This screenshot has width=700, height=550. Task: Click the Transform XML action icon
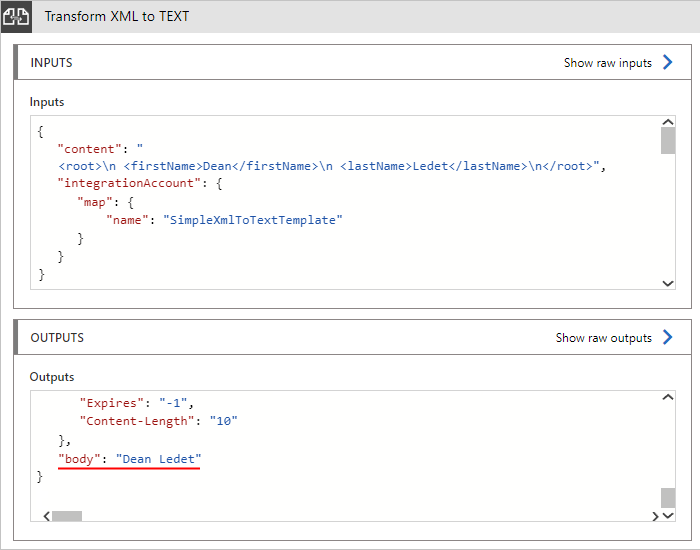pyautogui.click(x=16, y=17)
